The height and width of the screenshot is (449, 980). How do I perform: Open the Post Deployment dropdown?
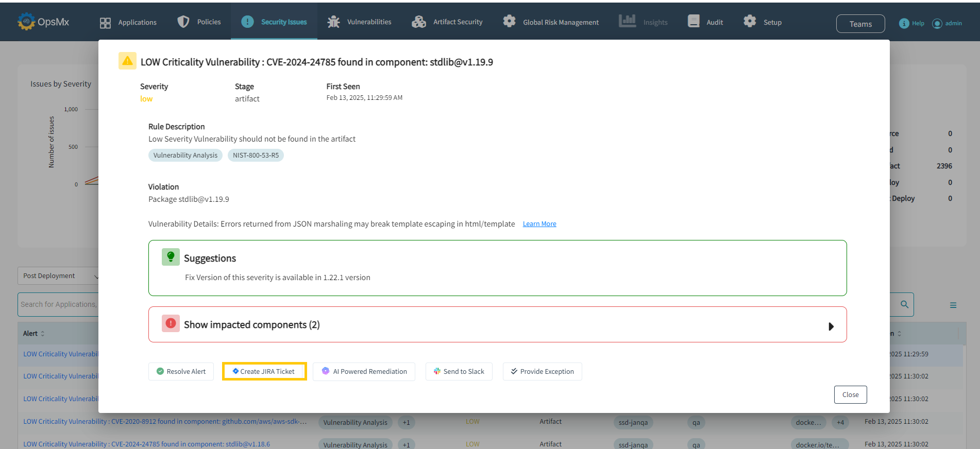pos(58,276)
